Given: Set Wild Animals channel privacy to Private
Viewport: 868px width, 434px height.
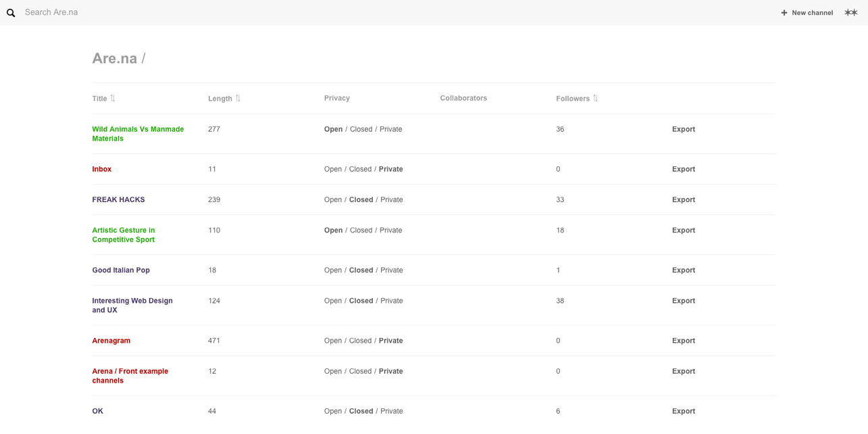Looking at the screenshot, I should (x=391, y=129).
